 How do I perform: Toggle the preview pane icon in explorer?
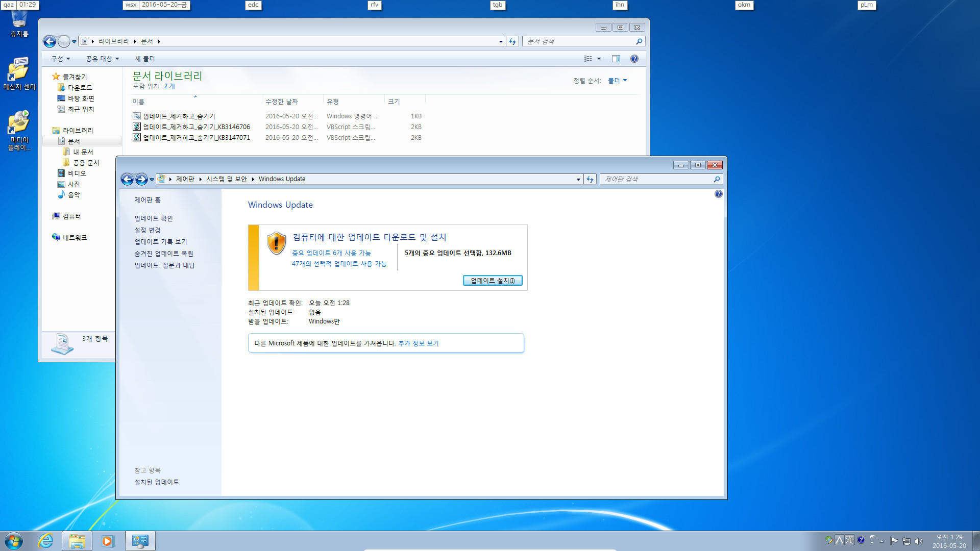click(616, 59)
